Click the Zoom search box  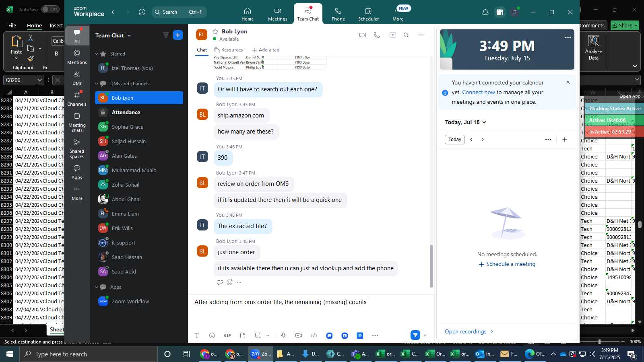(x=179, y=12)
